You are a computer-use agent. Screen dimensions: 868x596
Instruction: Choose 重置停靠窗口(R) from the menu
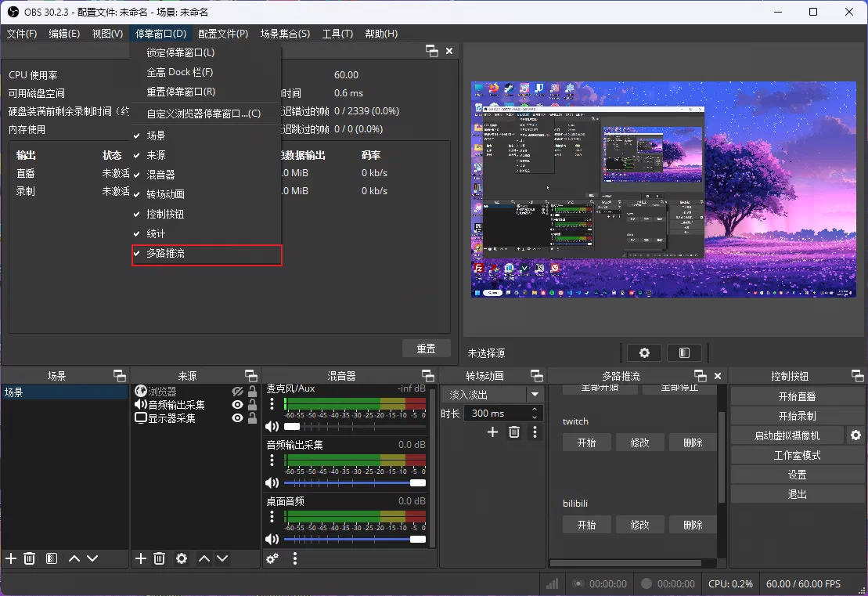coord(181,92)
